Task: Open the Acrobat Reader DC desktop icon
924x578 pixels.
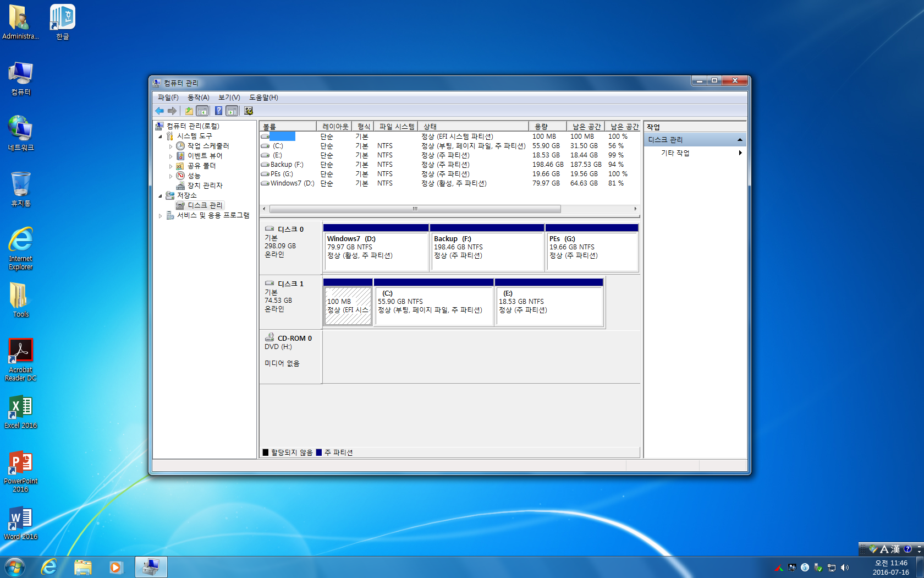Action: pyautogui.click(x=21, y=359)
